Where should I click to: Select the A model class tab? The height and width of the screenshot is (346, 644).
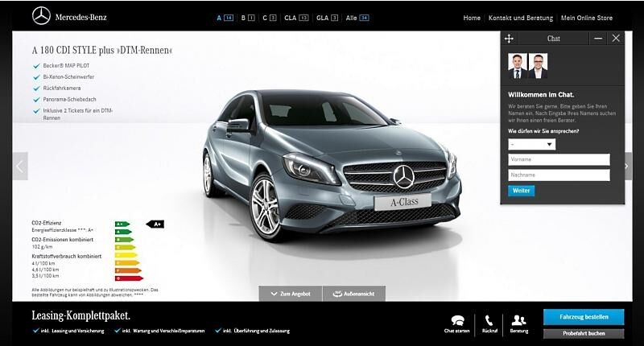coord(225,18)
